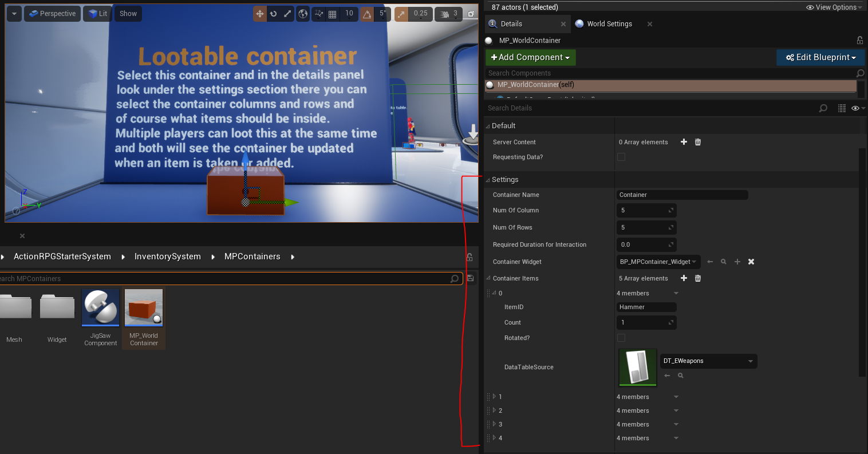Viewport: 868px width, 454px height.
Task: Toggle grid snapping in viewport toolbar
Action: coord(332,14)
